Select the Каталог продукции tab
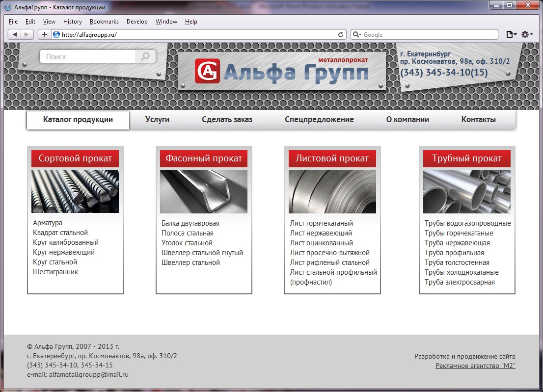 tap(78, 120)
